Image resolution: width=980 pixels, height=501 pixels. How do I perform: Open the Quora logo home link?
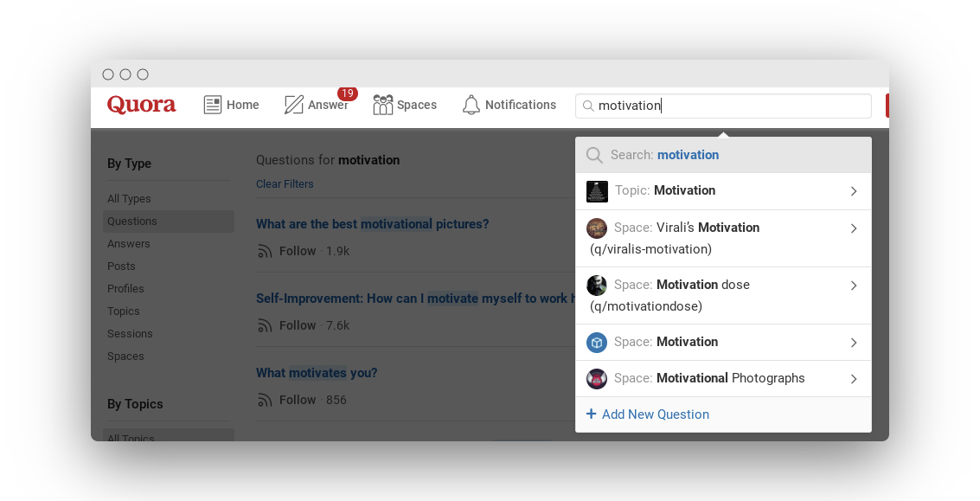(141, 105)
